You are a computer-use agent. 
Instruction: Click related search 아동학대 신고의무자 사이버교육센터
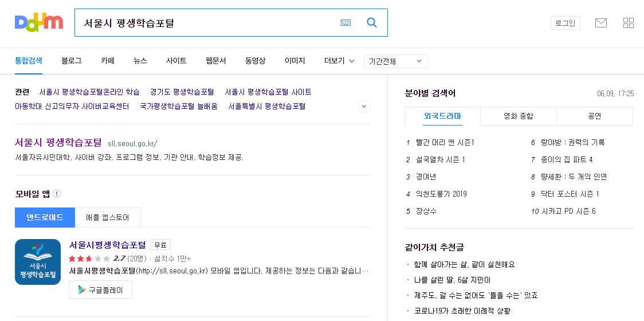point(72,107)
